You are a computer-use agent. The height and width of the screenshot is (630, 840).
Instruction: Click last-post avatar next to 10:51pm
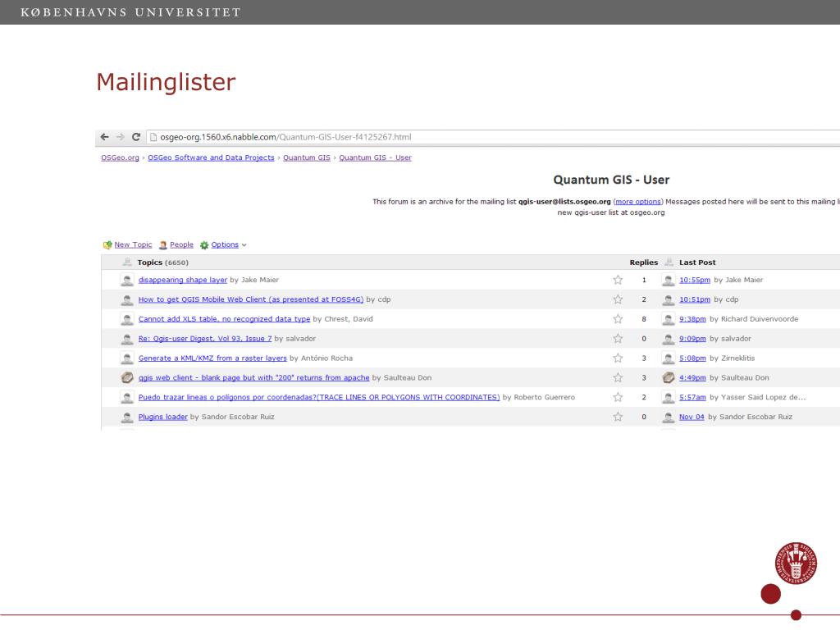pyautogui.click(x=668, y=299)
